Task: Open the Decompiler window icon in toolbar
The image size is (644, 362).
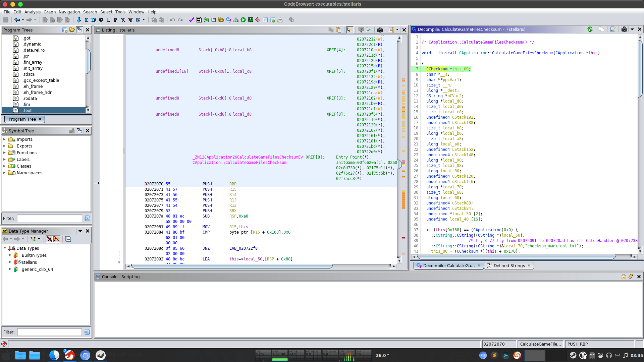Action: click(x=228, y=20)
